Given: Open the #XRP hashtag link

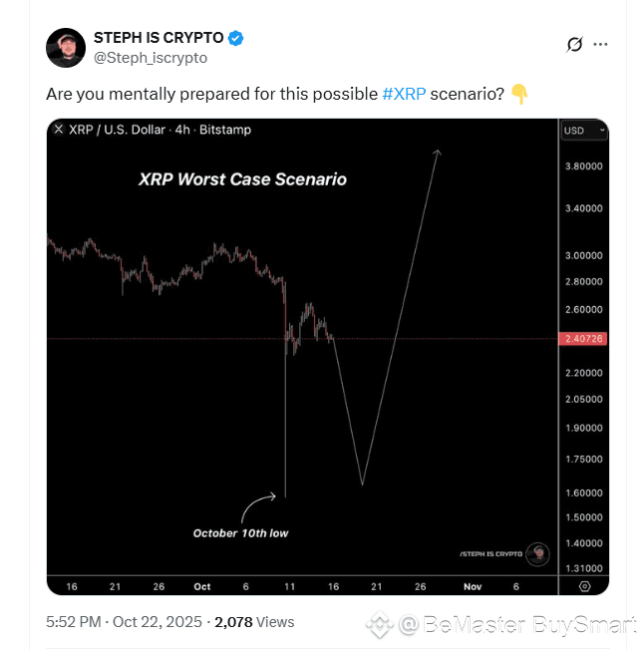Looking at the screenshot, I should pyautogui.click(x=405, y=94).
